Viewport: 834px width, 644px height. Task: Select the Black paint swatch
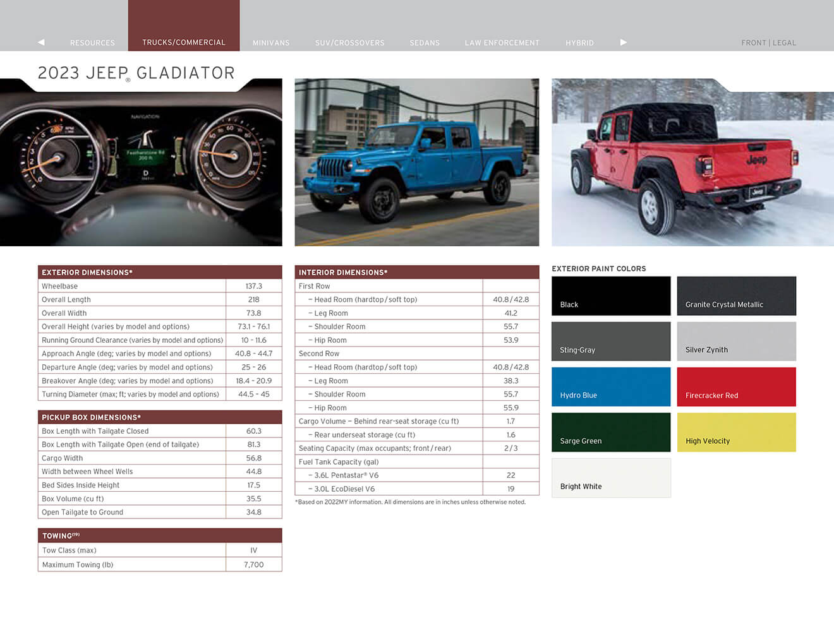pos(611,296)
